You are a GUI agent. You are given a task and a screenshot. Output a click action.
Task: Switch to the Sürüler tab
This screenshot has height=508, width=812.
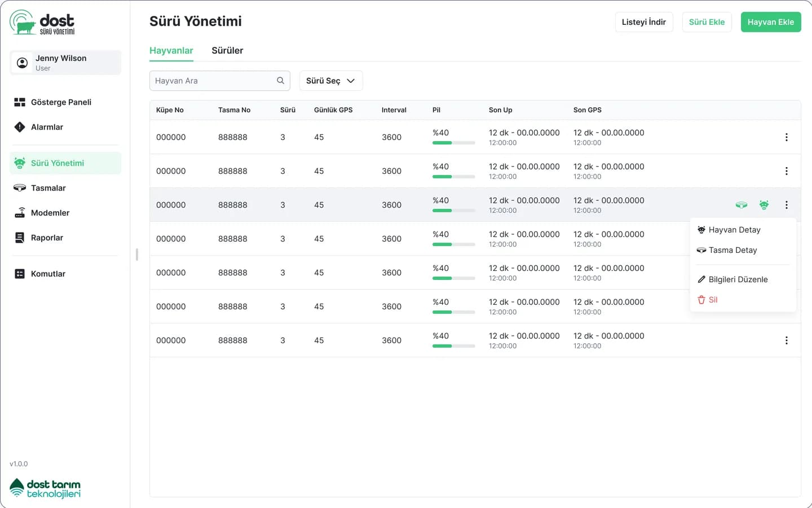click(x=227, y=51)
